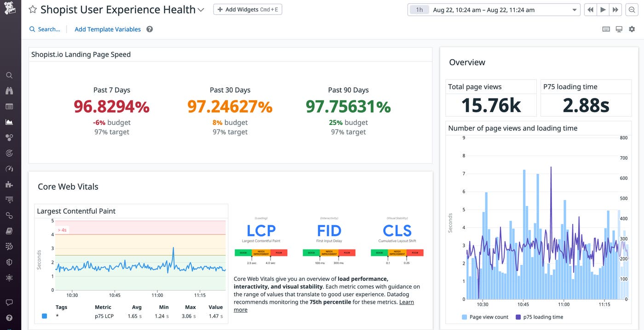Zoom out the time range with magnifier icon
This screenshot has height=330, width=644.
pyautogui.click(x=632, y=10)
